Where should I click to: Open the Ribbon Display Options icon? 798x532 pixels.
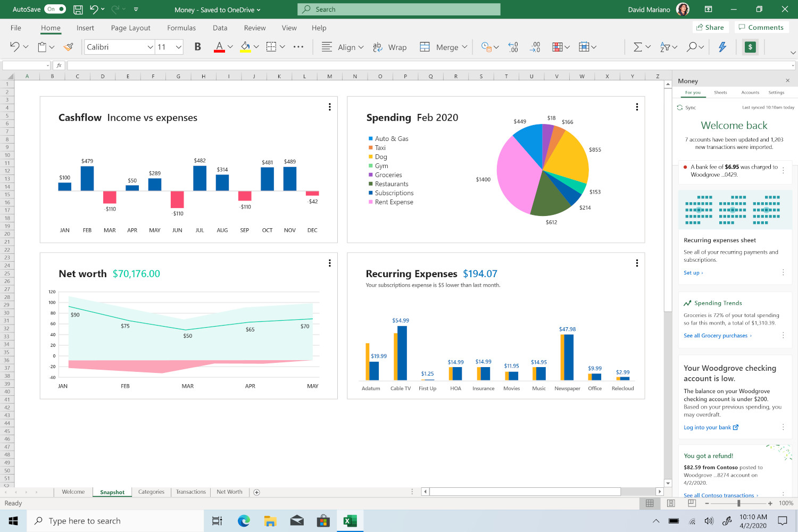[x=708, y=9]
